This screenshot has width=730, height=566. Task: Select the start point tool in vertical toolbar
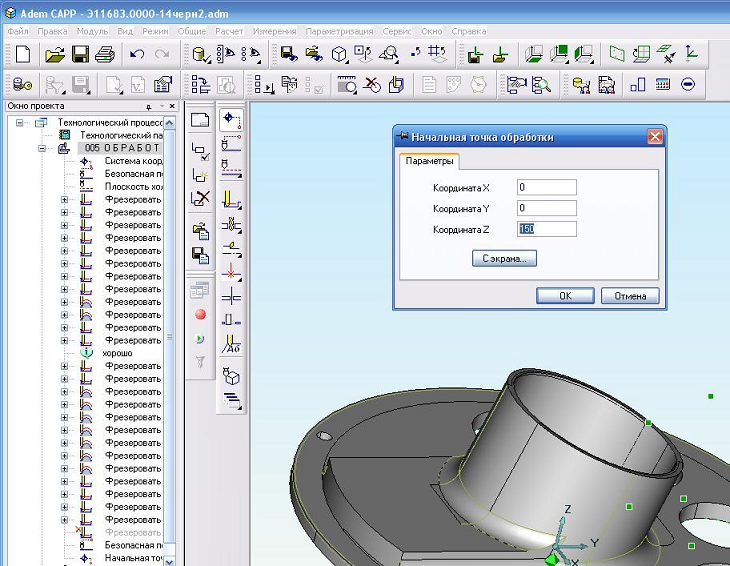pyautogui.click(x=231, y=119)
